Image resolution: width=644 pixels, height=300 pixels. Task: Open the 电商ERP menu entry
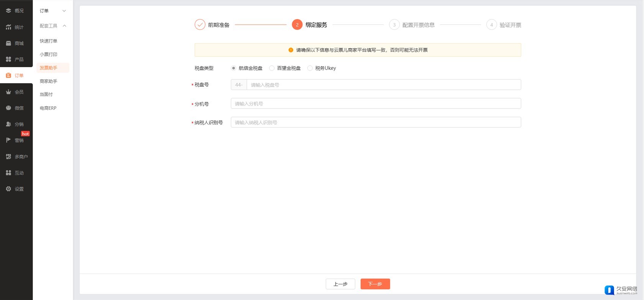48,108
